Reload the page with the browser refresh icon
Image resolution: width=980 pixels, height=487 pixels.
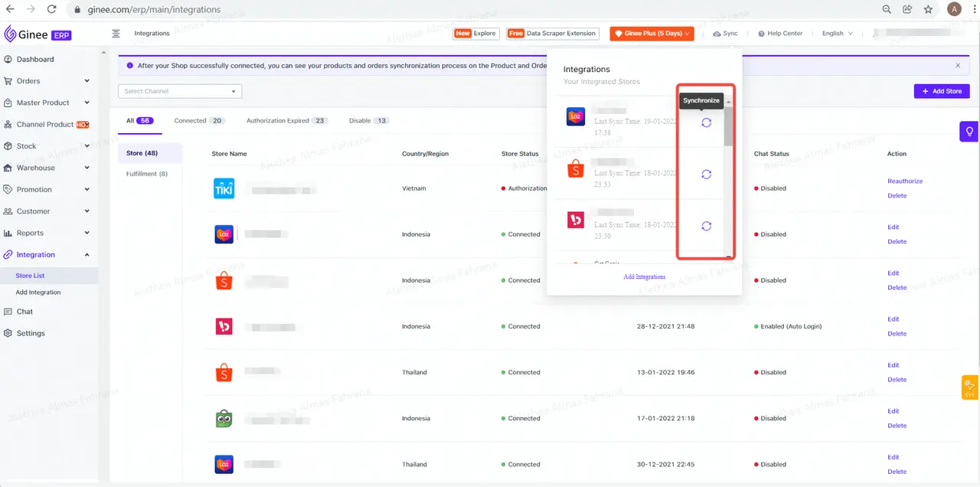(x=51, y=9)
